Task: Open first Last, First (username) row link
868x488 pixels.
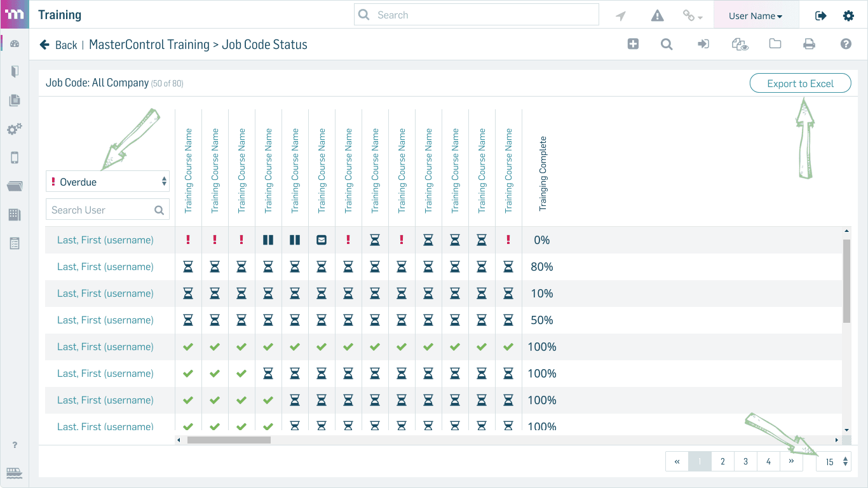Action: [105, 240]
